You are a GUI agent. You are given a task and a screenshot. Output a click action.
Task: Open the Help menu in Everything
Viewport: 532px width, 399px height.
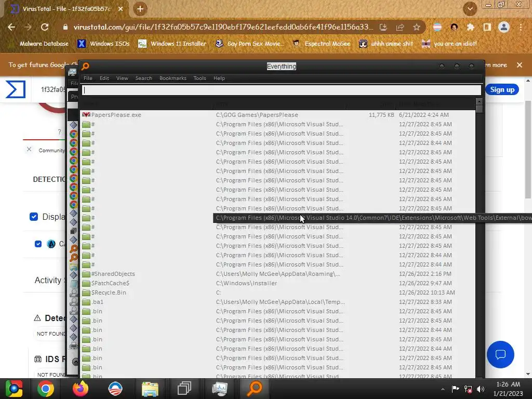click(x=219, y=78)
